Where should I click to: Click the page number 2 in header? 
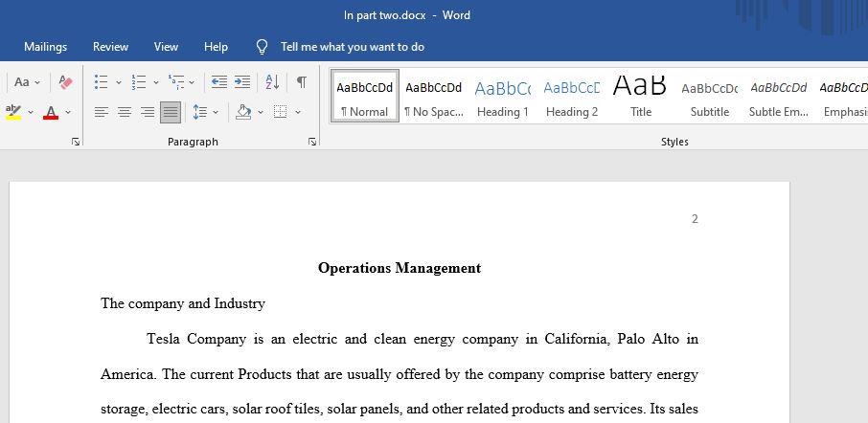(695, 219)
